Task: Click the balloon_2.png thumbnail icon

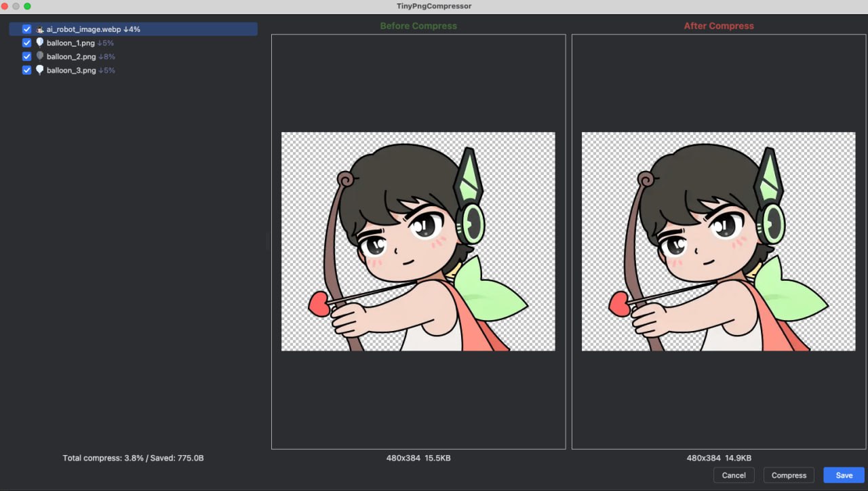Action: tap(39, 56)
